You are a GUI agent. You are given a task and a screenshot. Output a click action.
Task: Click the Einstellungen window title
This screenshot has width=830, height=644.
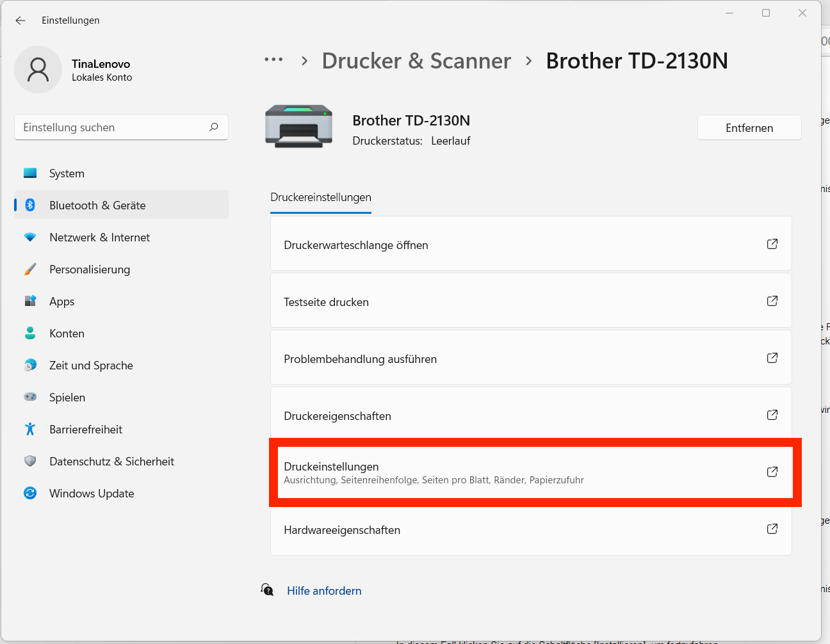coord(70,20)
